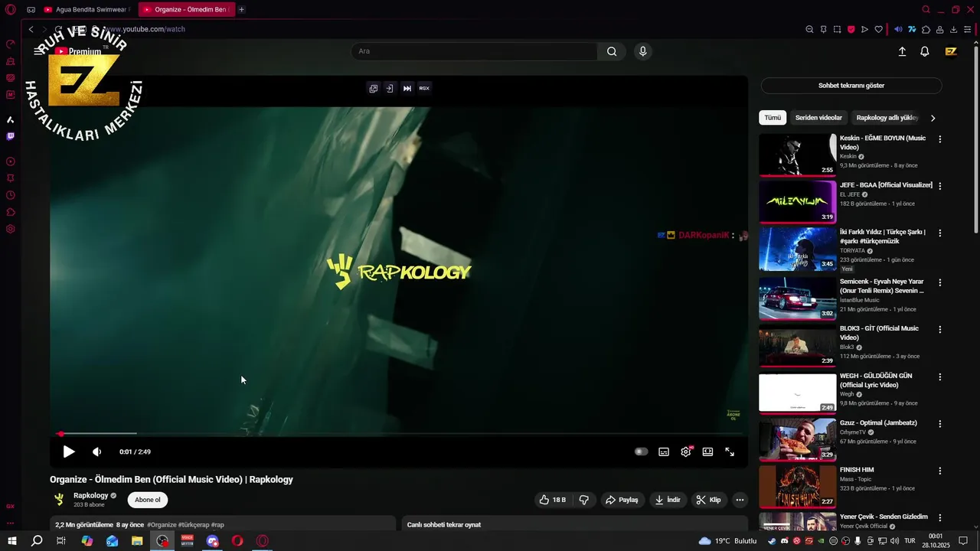Viewport: 980px width, 551px height.
Task: Open the Rapkology channel name
Action: [90, 496]
